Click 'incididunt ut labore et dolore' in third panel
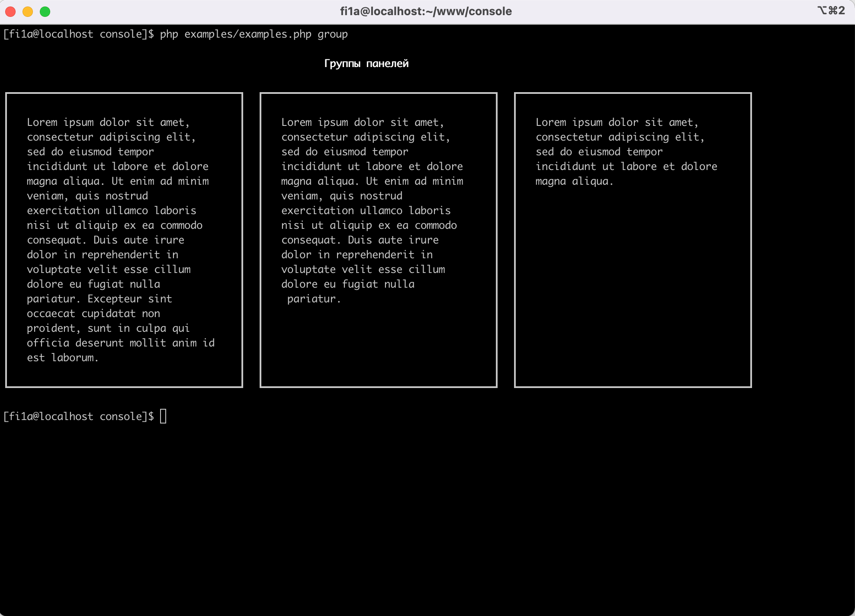This screenshot has height=616, width=855. (x=627, y=167)
